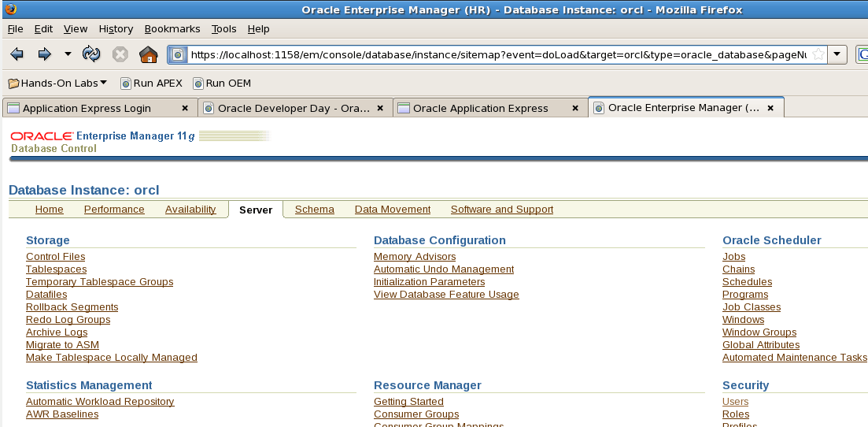Switch to Oracle Application Express tab
Screen dimensions: 868x427
point(490,108)
